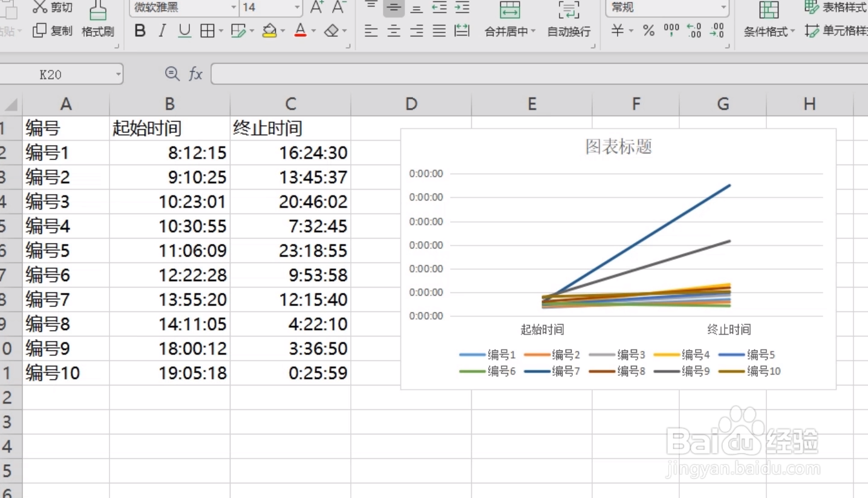
Task: Toggle italic formatting
Action: 162,31
